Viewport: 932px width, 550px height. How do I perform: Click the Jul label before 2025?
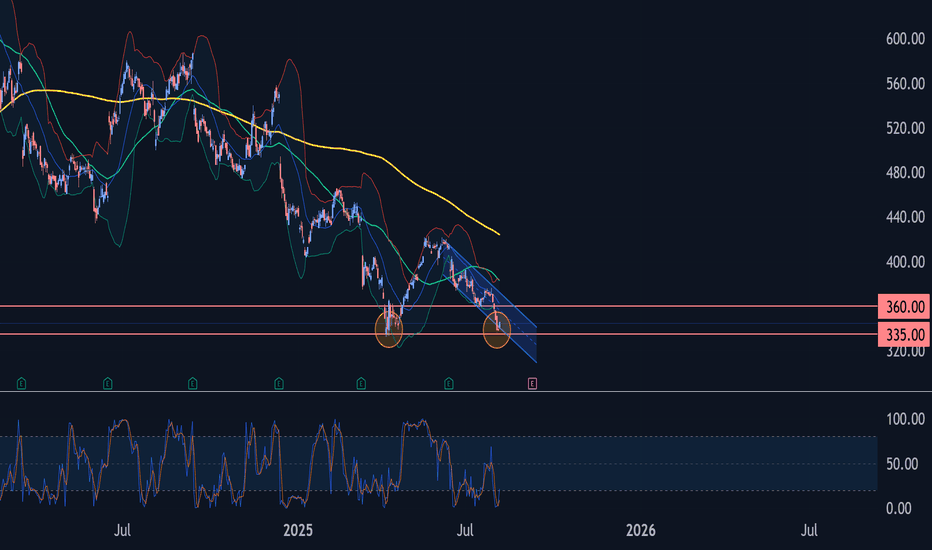(x=122, y=530)
